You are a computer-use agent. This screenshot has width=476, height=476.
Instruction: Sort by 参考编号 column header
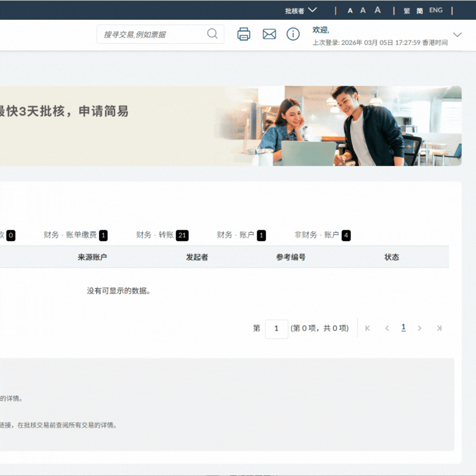291,257
